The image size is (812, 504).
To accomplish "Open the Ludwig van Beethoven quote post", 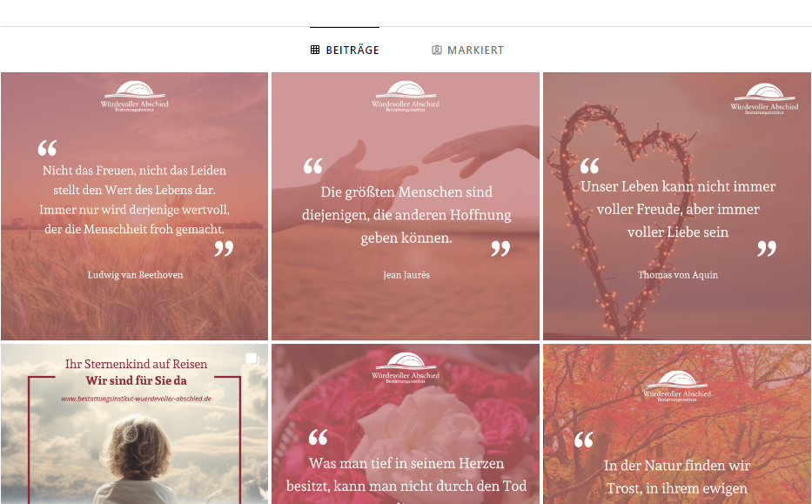I will tap(135, 206).
